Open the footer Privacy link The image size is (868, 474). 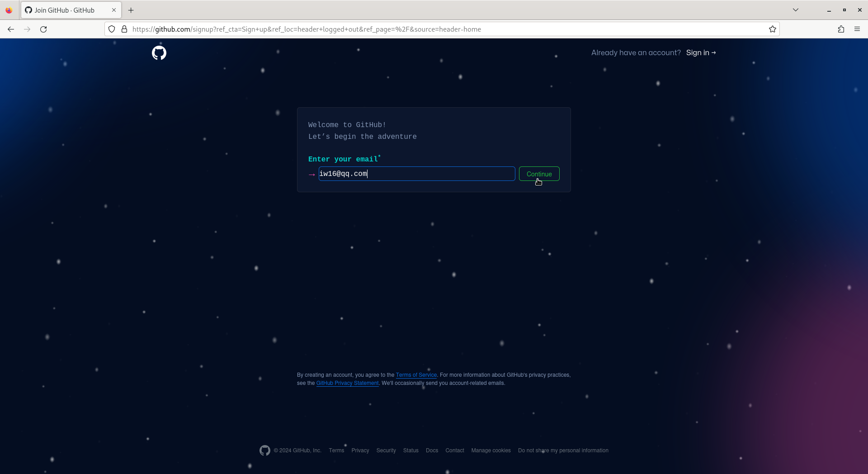point(360,450)
